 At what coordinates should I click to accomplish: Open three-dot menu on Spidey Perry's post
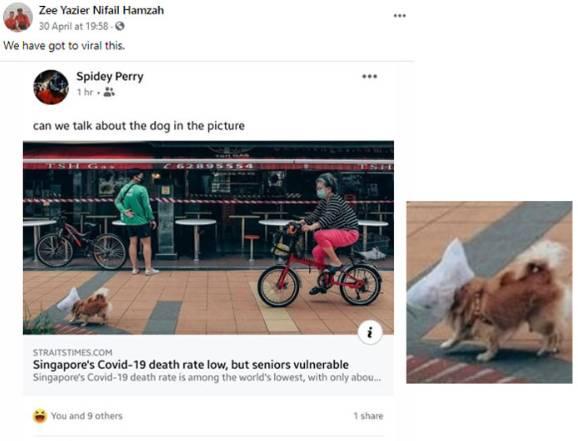tap(369, 77)
